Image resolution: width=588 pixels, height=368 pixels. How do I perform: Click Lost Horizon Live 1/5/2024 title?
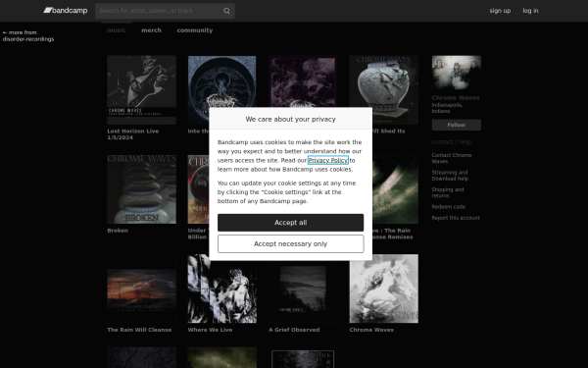pos(133,134)
